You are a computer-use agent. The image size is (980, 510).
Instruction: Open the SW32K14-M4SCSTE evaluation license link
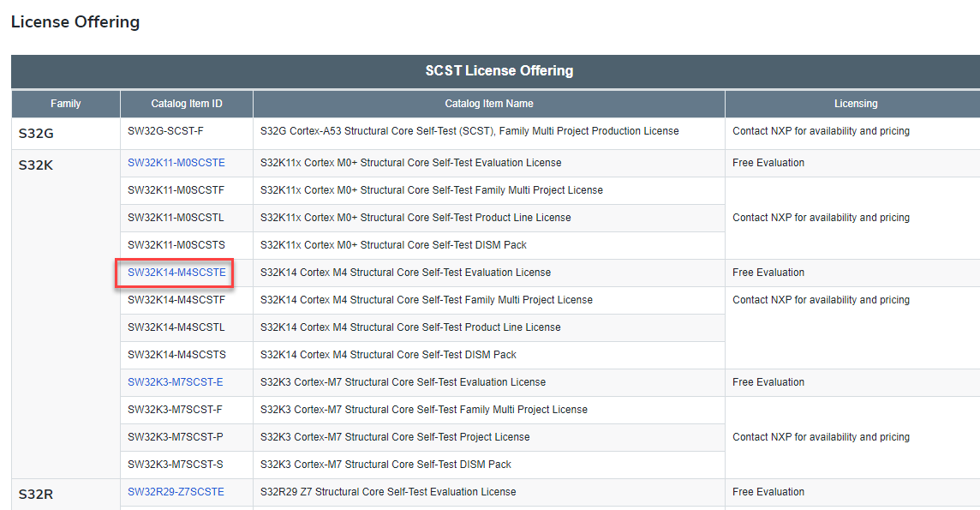click(176, 273)
